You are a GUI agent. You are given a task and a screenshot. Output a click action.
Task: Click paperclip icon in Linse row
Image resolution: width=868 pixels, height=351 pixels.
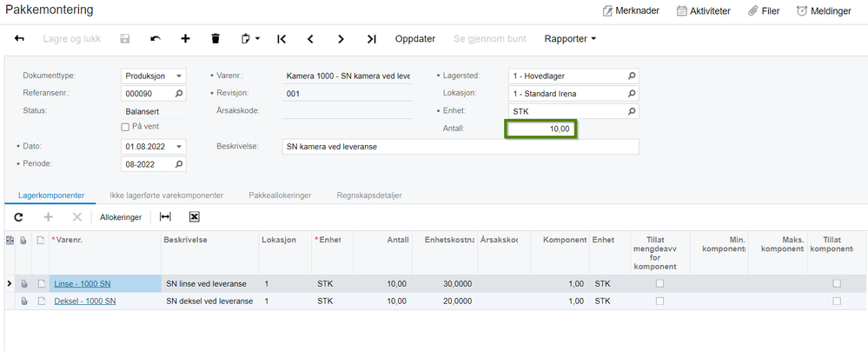23,284
